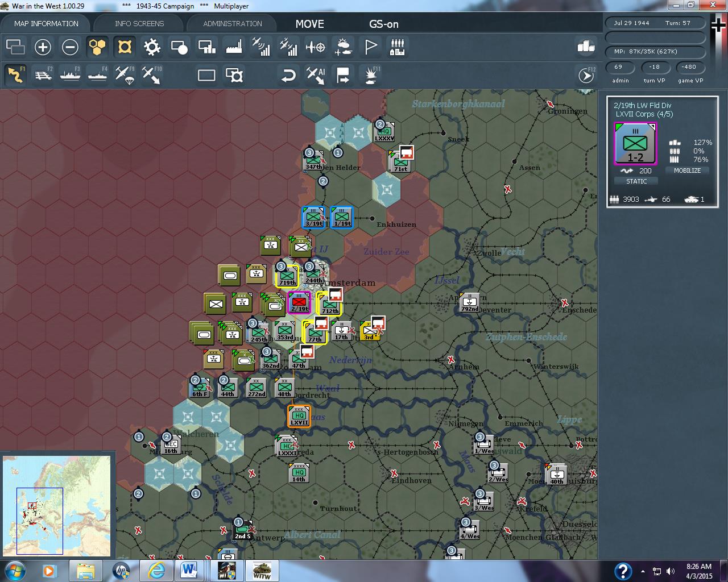The image size is (728, 582).
Task: Click the victory flag icon
Action: pos(370,47)
